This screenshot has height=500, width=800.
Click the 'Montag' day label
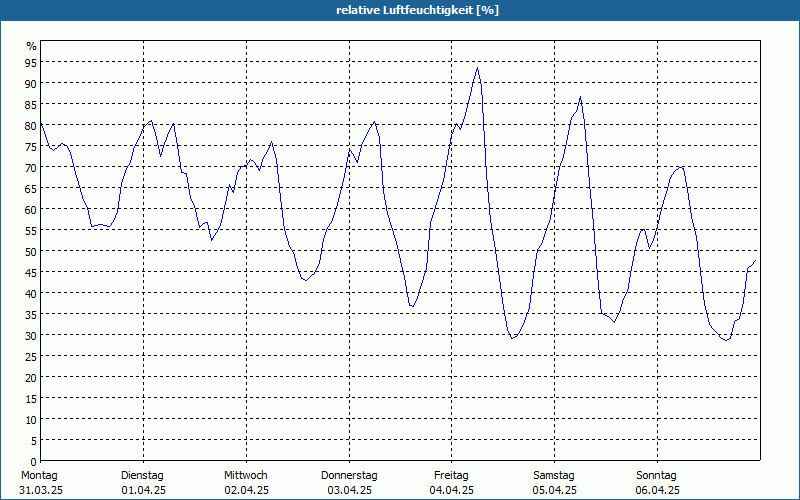[39, 475]
